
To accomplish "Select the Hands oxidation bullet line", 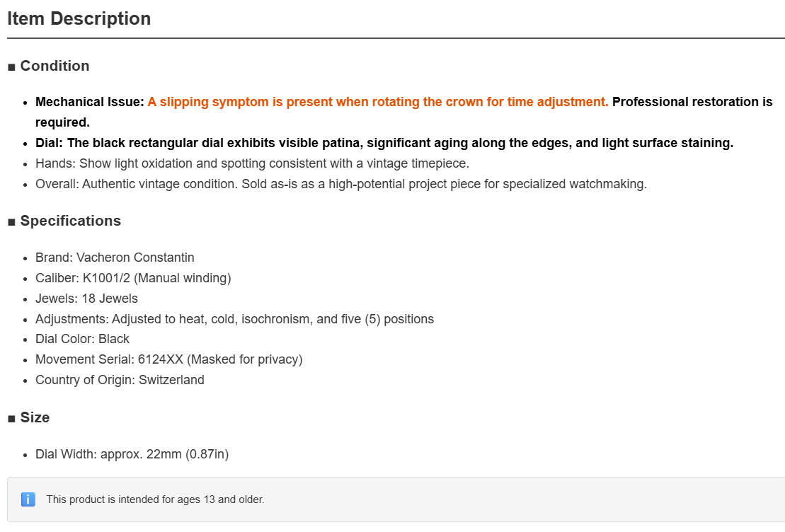I will [x=252, y=163].
